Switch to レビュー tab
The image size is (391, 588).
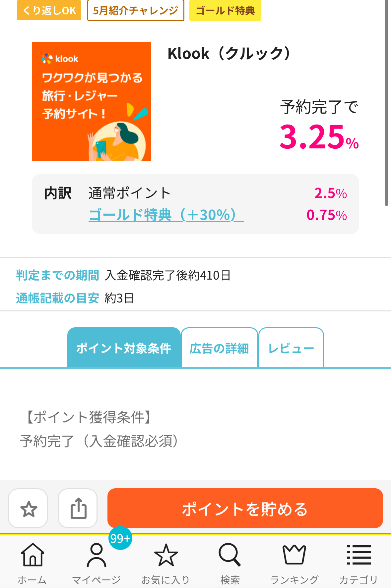click(291, 348)
